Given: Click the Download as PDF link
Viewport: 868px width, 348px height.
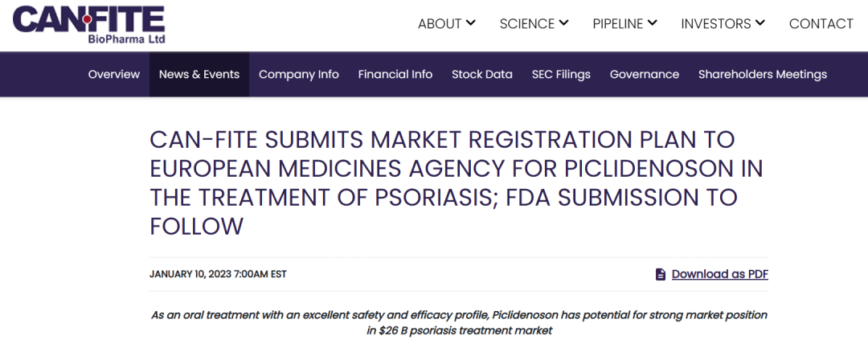Looking at the screenshot, I should [719, 274].
